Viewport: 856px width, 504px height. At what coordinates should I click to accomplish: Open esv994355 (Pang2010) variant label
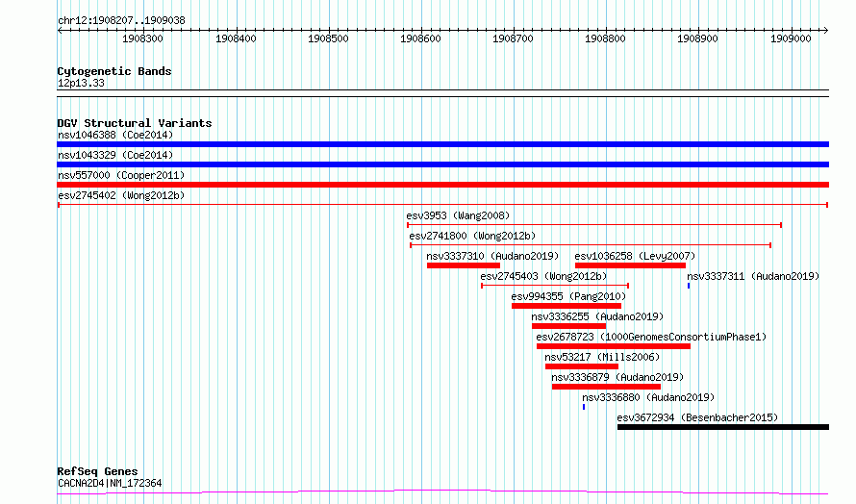(568, 296)
